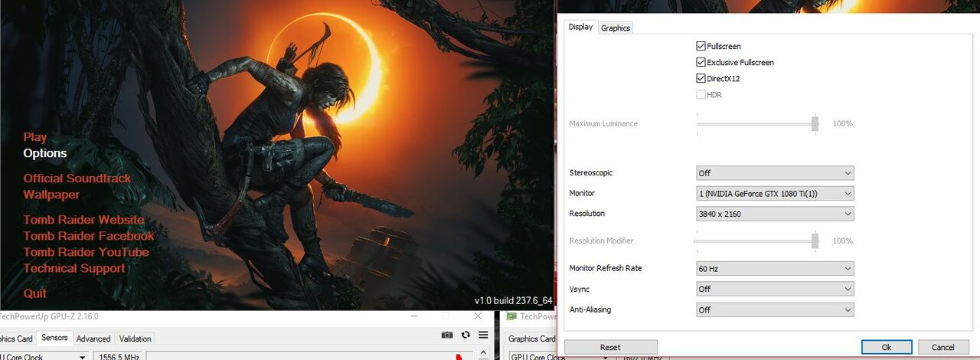980x360 pixels.
Task: Expand the Vsync dropdown
Action: (775, 289)
